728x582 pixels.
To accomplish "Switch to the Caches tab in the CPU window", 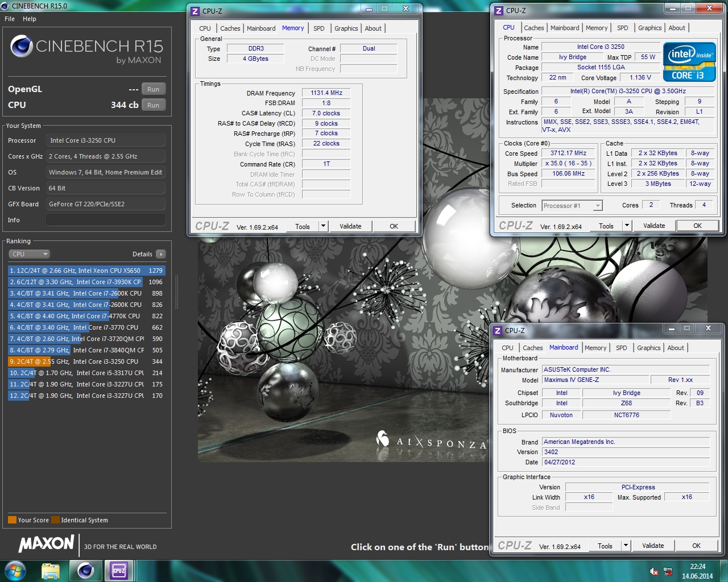I will 534,28.
